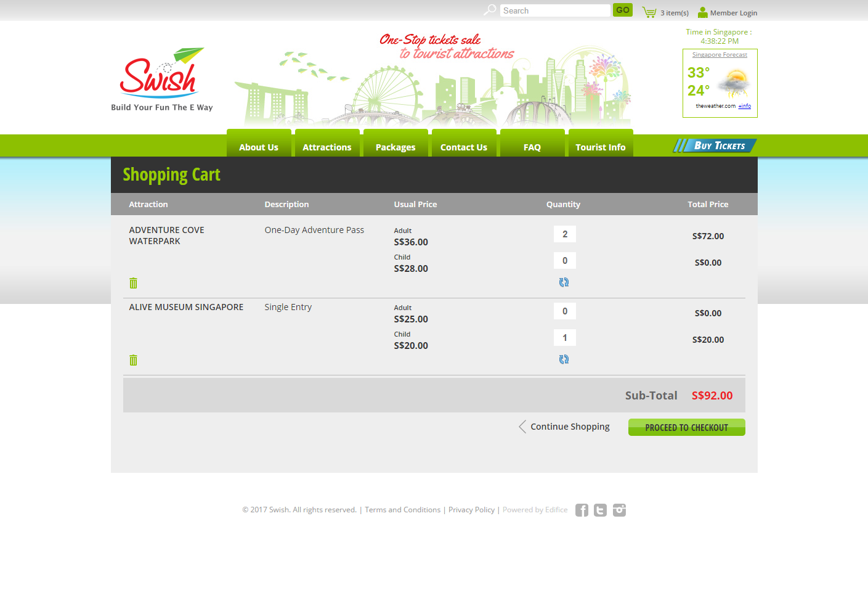Click the ALIVE MUSEUM SINGAPORE name

click(x=186, y=307)
